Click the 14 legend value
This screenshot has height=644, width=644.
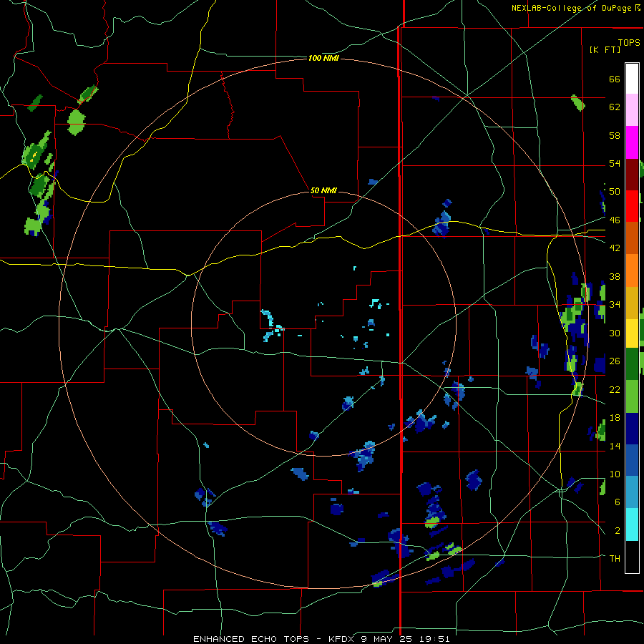tap(615, 447)
